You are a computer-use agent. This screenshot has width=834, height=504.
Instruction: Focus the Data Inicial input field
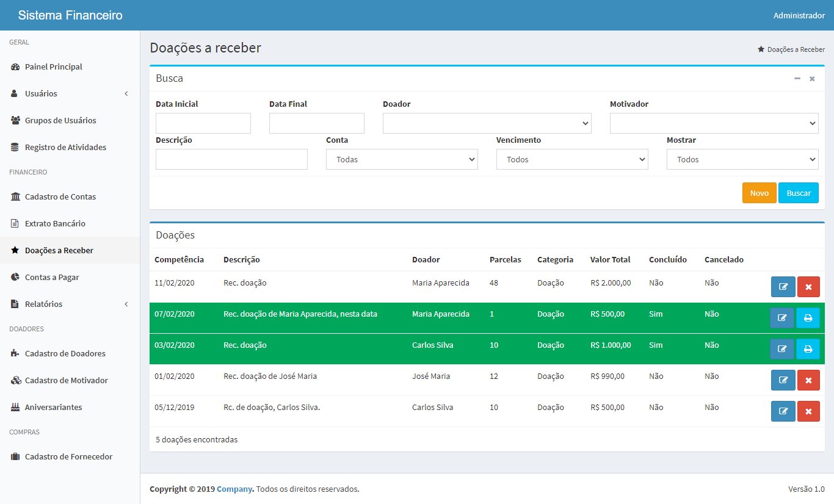203,123
